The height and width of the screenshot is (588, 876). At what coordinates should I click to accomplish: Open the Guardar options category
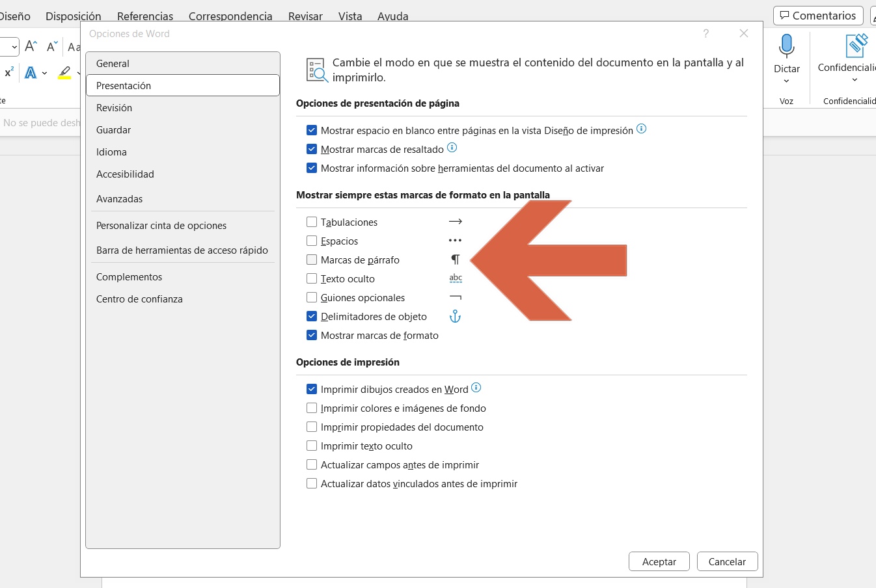point(183,129)
